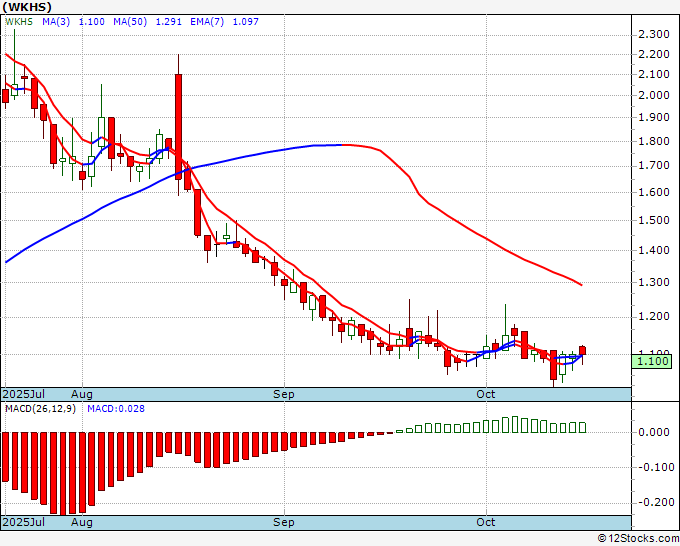Viewport: 680px width, 546px height.
Task: Click the current price tag 1.100
Action: pyautogui.click(x=652, y=361)
